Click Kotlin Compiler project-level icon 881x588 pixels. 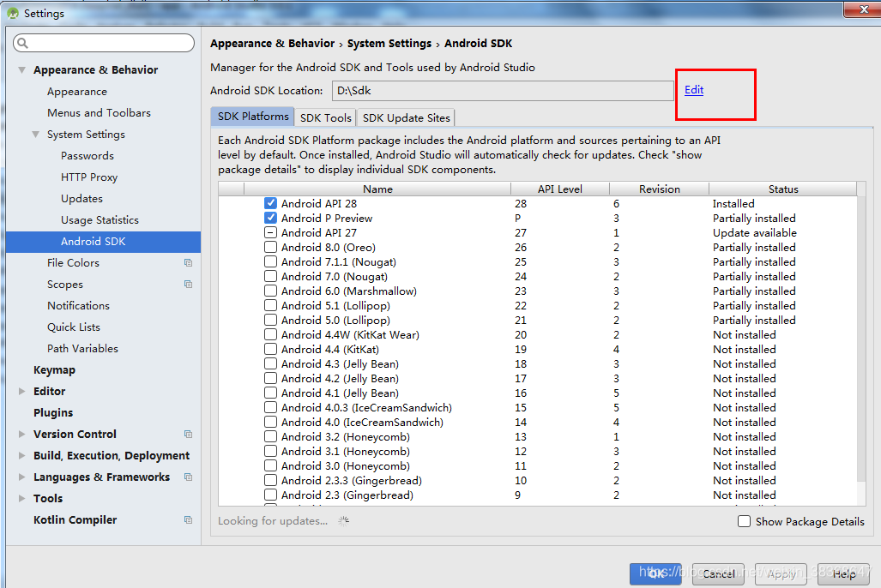[188, 520]
